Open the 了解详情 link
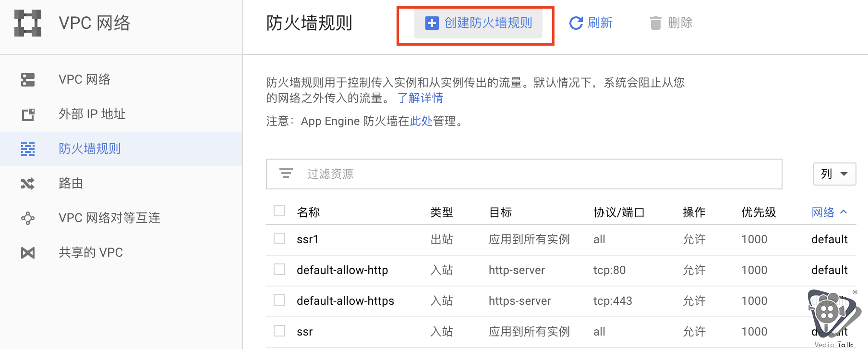 click(x=420, y=98)
